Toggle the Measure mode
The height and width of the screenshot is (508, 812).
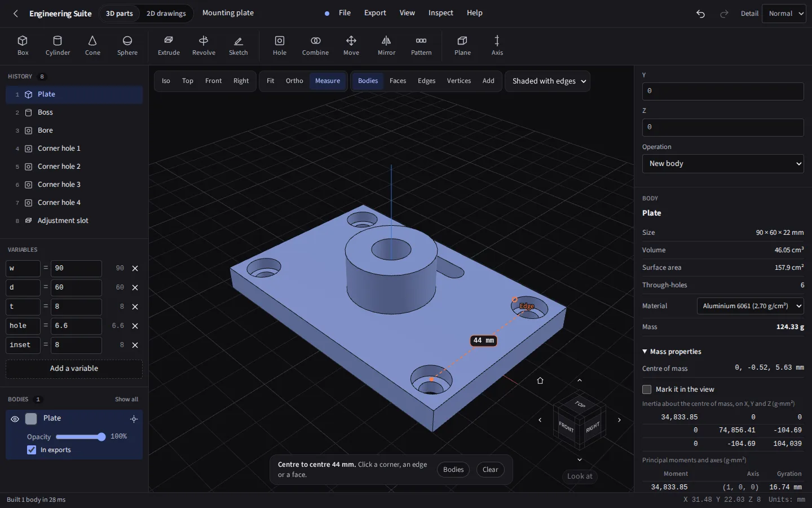(x=328, y=81)
